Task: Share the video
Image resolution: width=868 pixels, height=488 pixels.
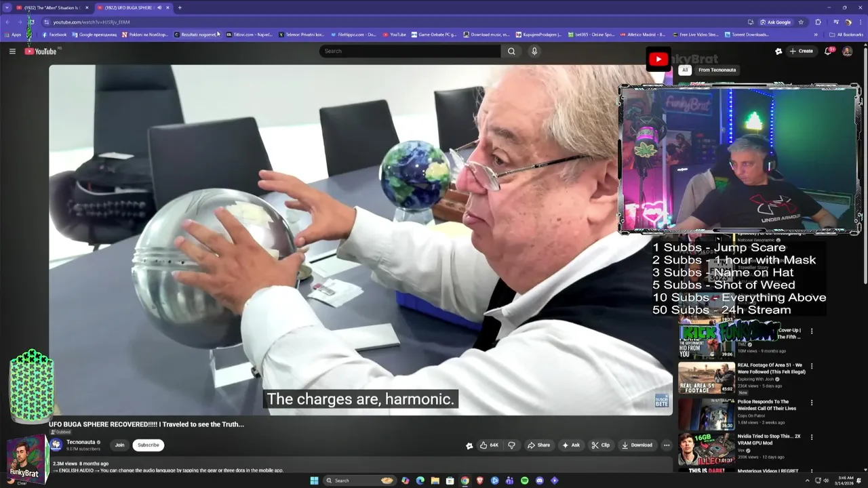Action: click(x=539, y=445)
